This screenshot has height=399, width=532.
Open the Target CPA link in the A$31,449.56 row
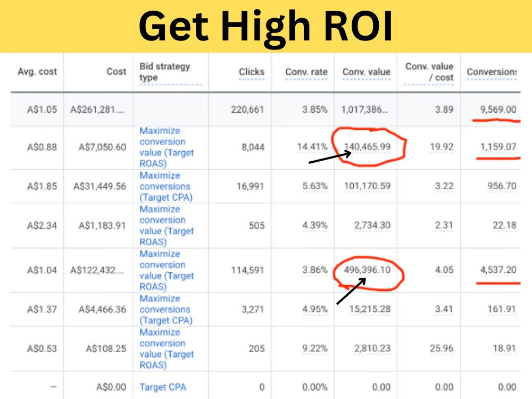click(x=166, y=186)
